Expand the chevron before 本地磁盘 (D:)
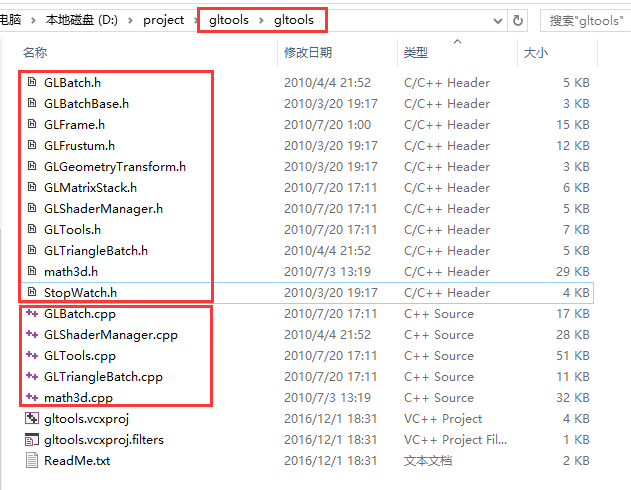Screen dimensions: 631x490 (33, 20)
